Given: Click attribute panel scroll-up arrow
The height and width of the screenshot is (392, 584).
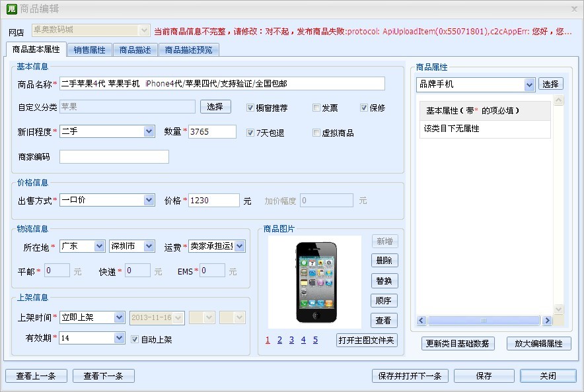Looking at the screenshot, I should click(x=559, y=100).
